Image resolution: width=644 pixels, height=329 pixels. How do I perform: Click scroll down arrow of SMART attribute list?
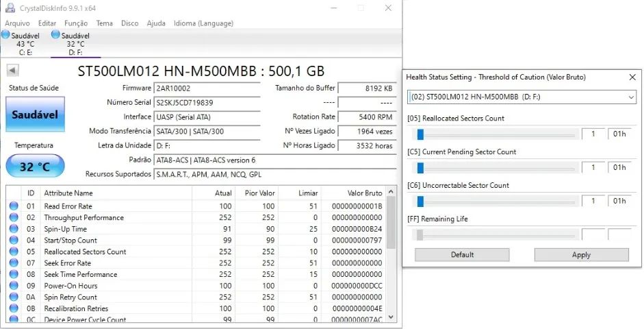[391, 317]
